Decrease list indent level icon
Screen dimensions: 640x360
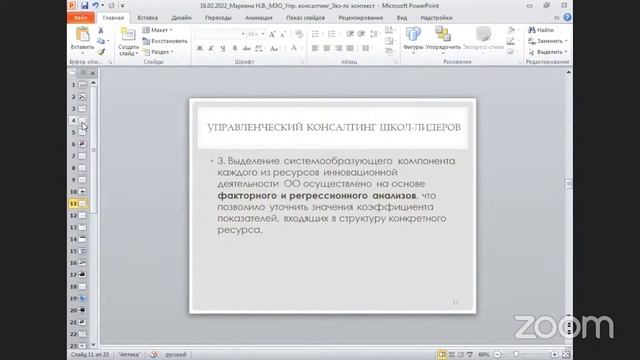(x=350, y=34)
